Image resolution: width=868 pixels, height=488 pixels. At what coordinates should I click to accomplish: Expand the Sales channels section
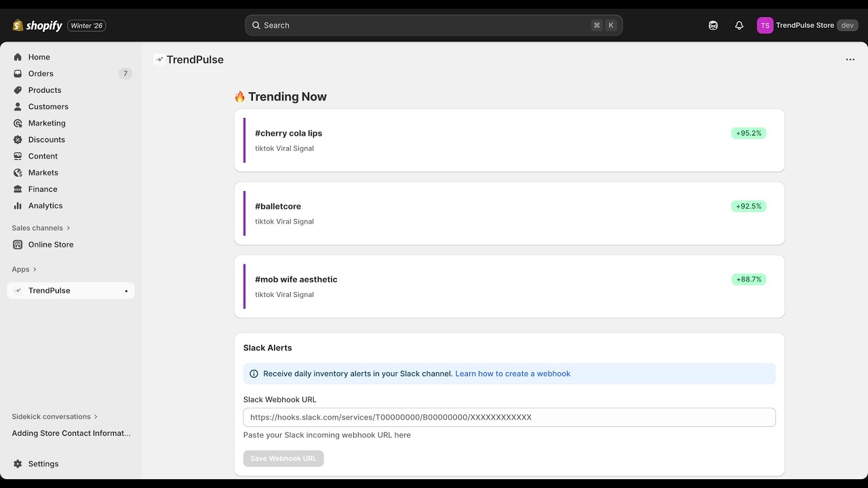tap(41, 228)
